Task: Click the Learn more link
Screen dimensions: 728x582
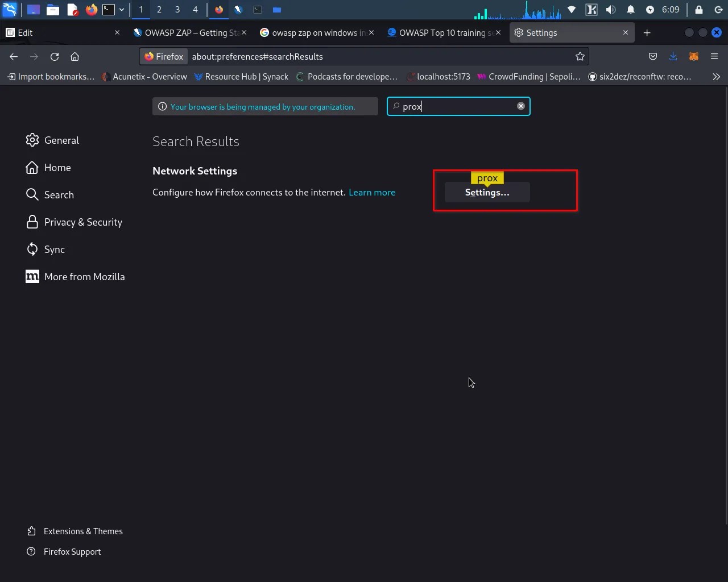Action: point(372,192)
